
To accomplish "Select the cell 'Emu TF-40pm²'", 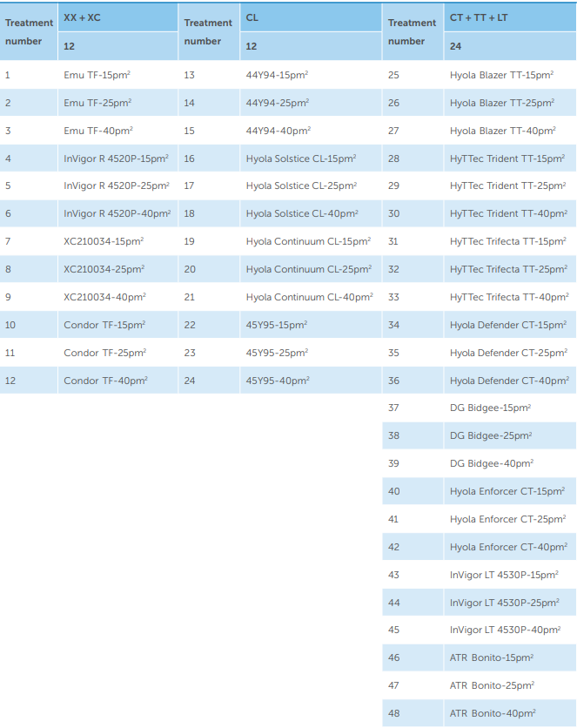I will tap(117, 131).
